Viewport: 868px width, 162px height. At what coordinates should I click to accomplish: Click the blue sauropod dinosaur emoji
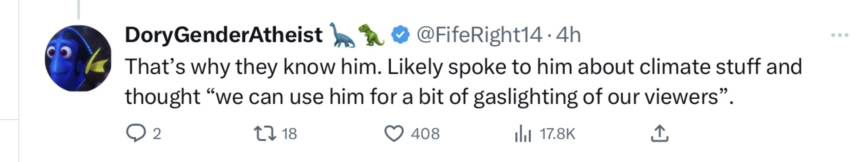pyautogui.click(x=343, y=35)
